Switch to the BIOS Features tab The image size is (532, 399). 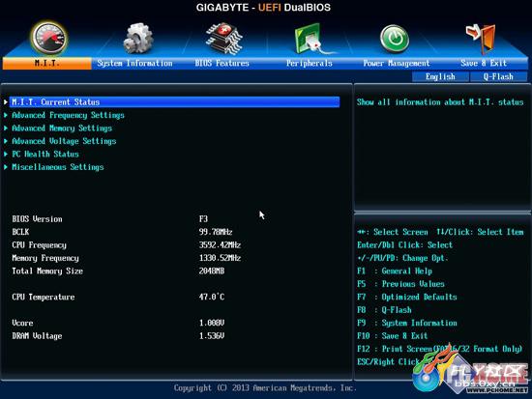point(222,64)
